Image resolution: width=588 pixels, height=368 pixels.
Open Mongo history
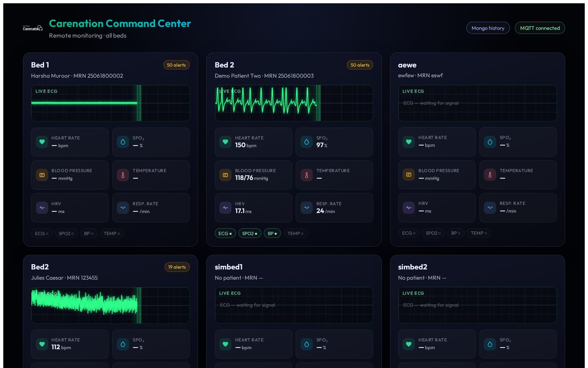pos(488,28)
